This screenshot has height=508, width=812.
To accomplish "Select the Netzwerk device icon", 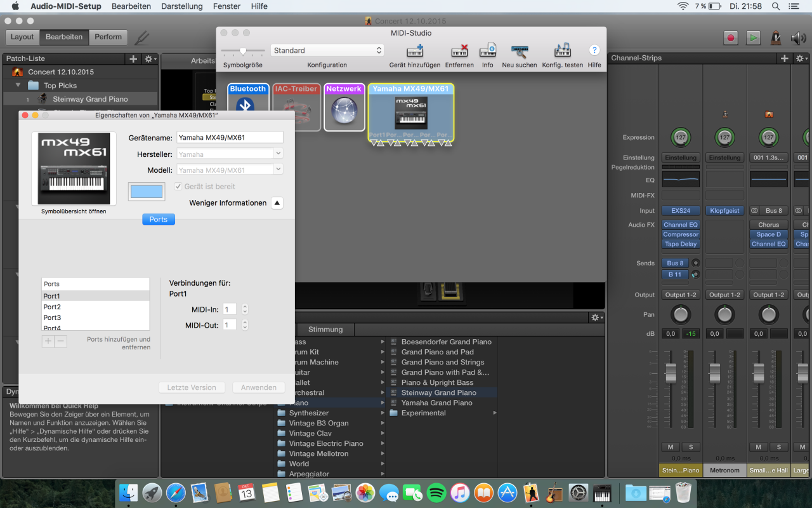I will (344, 107).
